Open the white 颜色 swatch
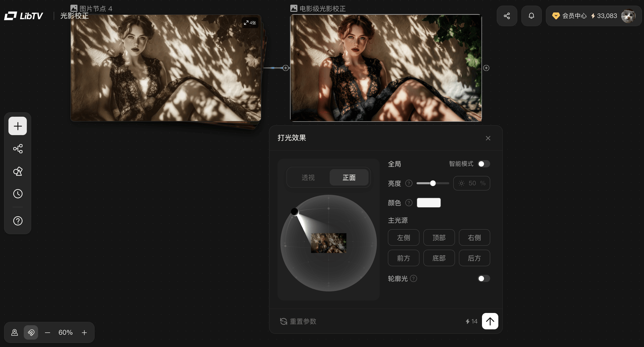644x347 pixels. click(429, 203)
